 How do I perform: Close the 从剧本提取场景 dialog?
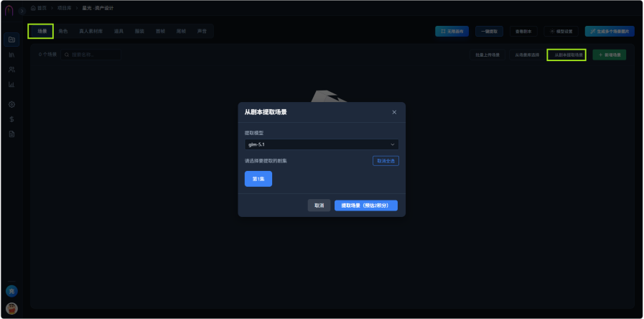click(394, 112)
